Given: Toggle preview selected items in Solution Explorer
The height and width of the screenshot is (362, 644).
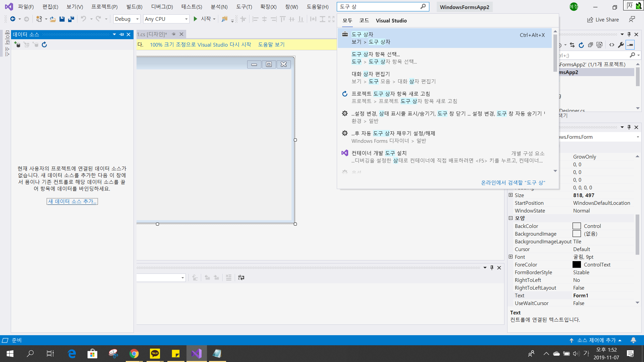Looking at the screenshot, I should (630, 45).
